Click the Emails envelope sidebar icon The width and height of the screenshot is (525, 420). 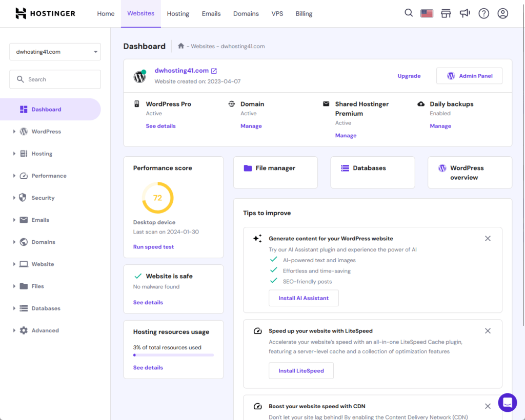coord(24,220)
